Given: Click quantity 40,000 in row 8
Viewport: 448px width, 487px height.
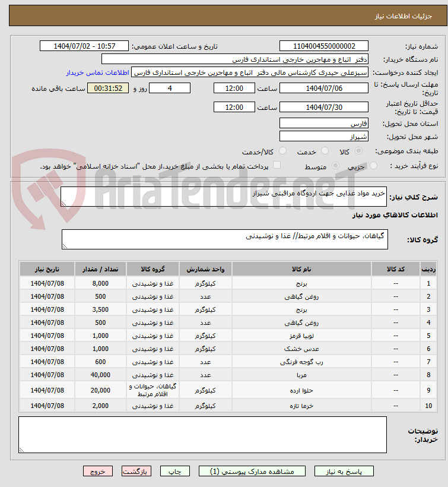Looking at the screenshot, I should click(x=100, y=375).
